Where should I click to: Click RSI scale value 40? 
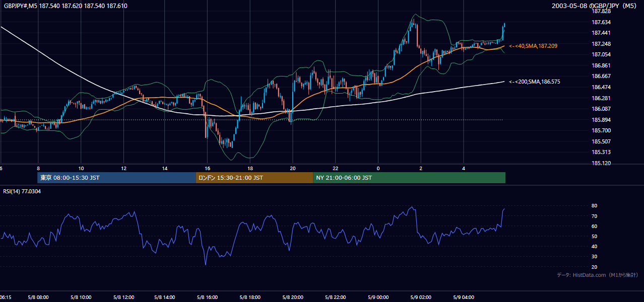594,247
